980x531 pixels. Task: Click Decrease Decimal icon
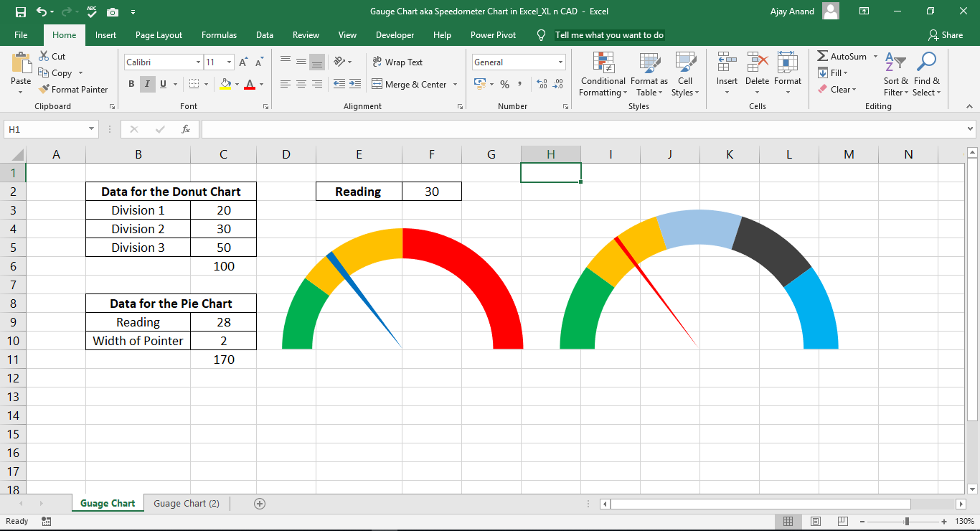coord(558,84)
